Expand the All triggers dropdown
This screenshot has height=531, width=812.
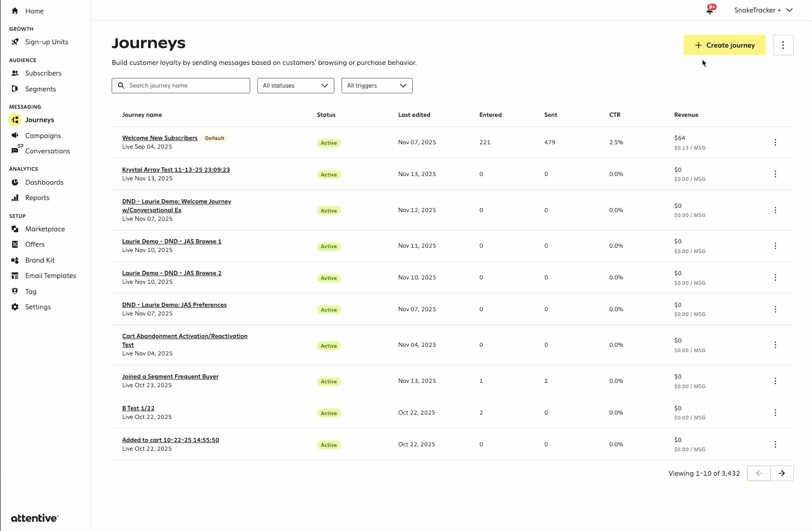click(377, 86)
